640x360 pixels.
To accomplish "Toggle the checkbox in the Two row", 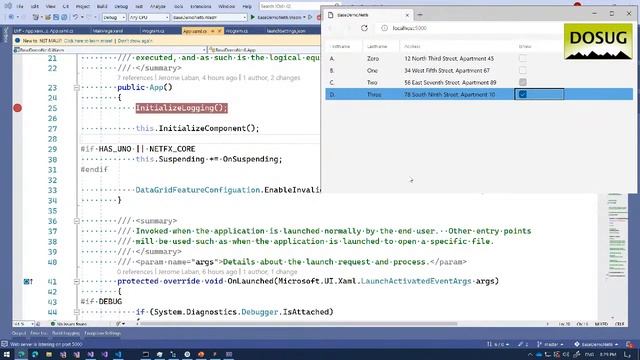I will click(522, 82).
